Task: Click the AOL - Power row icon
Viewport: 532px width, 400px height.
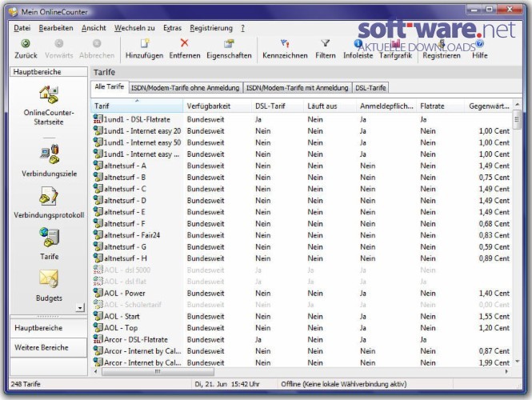Action: click(x=98, y=293)
